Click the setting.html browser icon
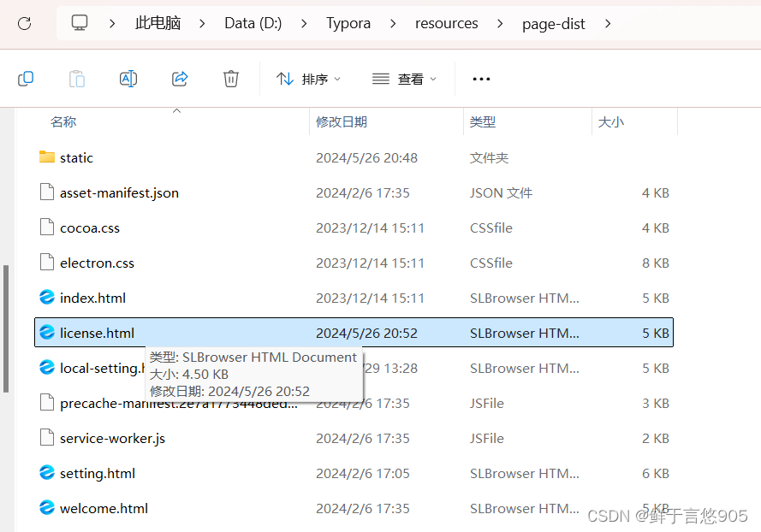 (46, 472)
